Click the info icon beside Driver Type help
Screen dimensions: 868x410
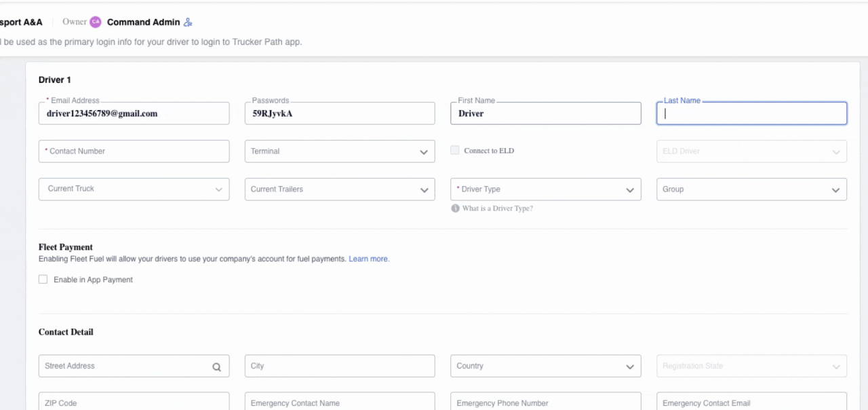click(455, 208)
